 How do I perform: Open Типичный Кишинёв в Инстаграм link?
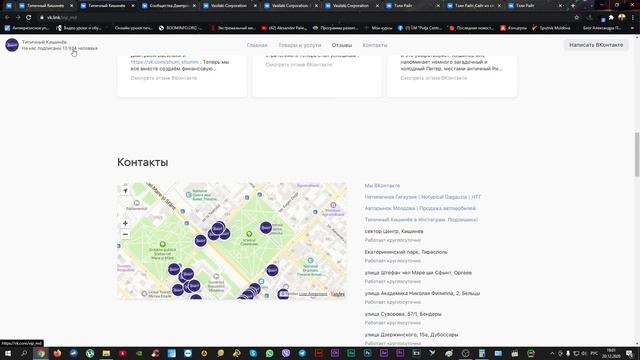tap(421, 220)
